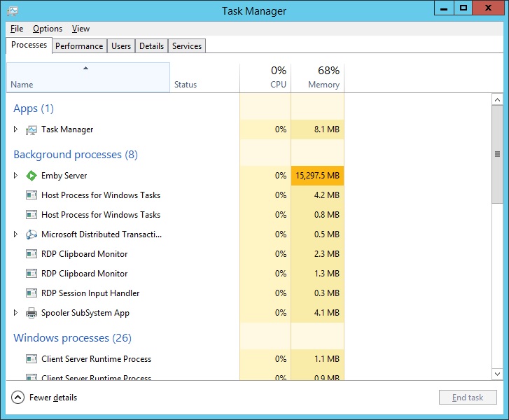This screenshot has width=509, height=420.
Task: Expand the Task Manager app entry
Action: pos(16,129)
